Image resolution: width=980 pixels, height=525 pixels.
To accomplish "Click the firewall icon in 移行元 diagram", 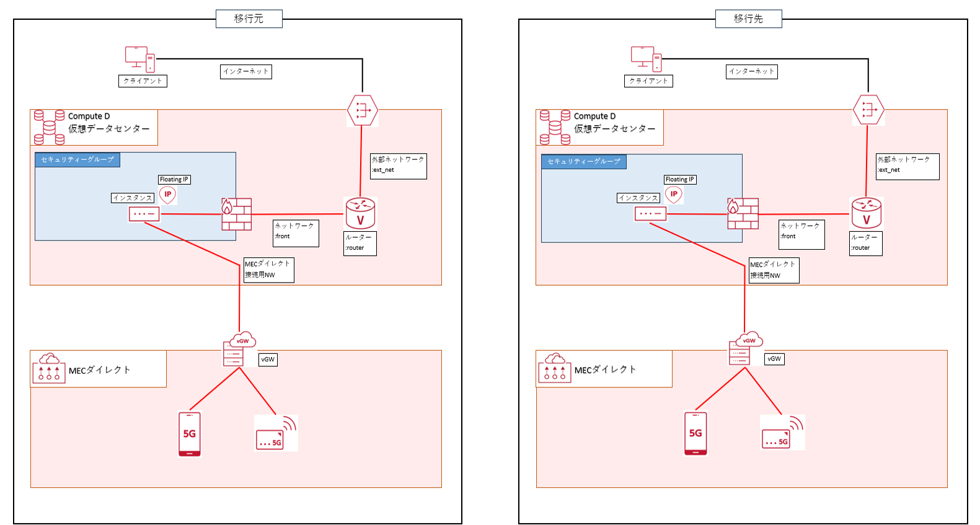I will pos(236,214).
